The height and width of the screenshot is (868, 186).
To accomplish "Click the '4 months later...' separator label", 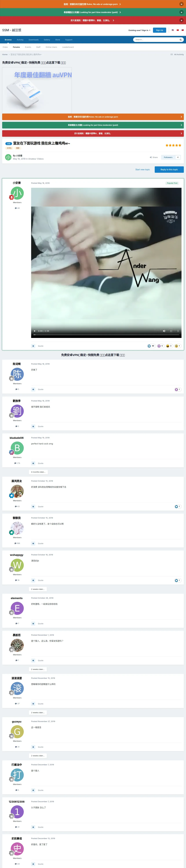I will 38,472.
